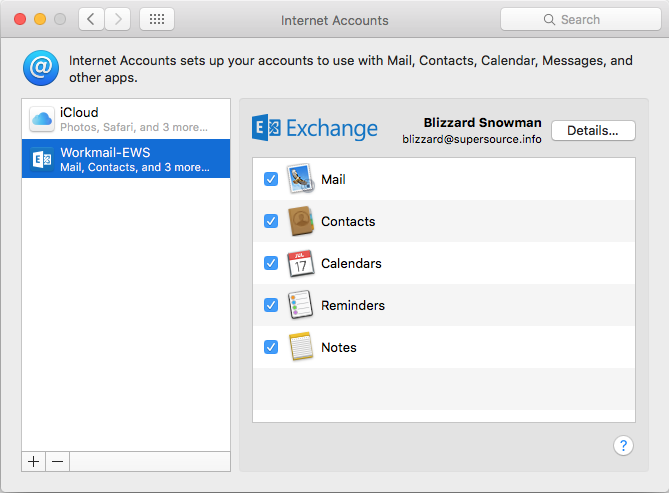669x493 pixels.
Task: Turn off the Reminders checkbox
Action: click(270, 306)
